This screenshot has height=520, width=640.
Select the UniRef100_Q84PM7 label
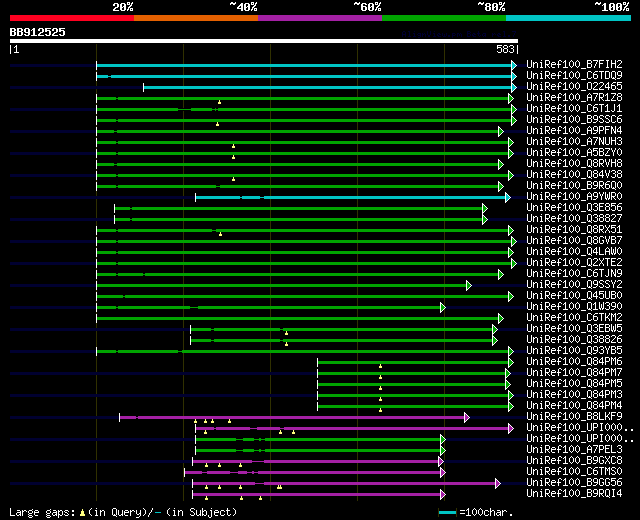pos(574,373)
